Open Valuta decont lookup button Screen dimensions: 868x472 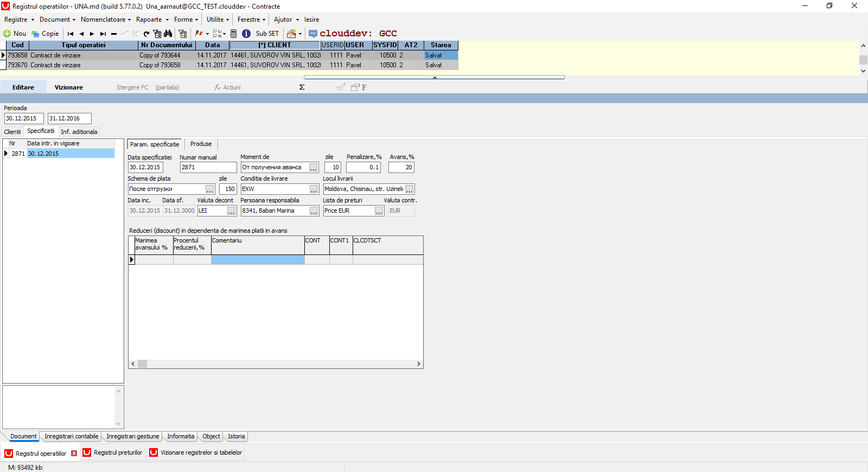coord(232,211)
